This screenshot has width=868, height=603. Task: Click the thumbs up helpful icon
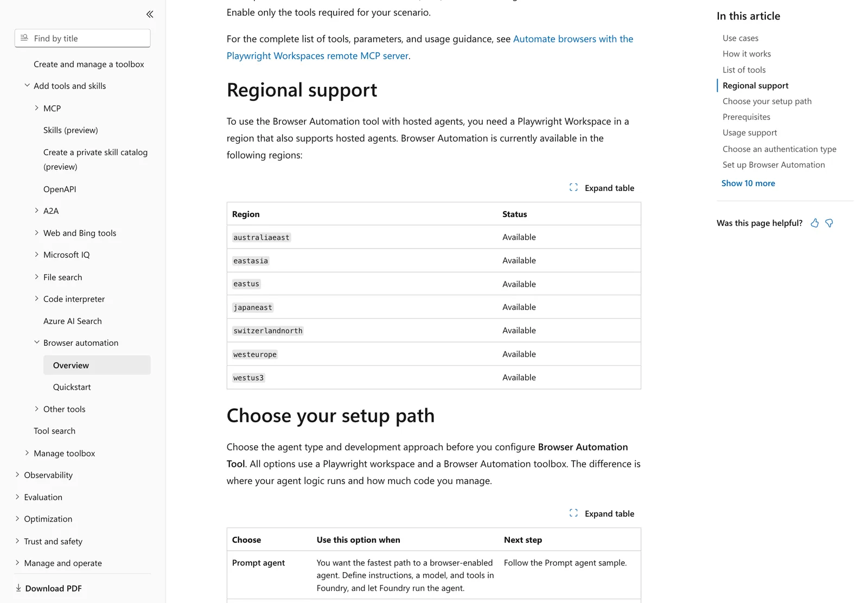point(814,223)
